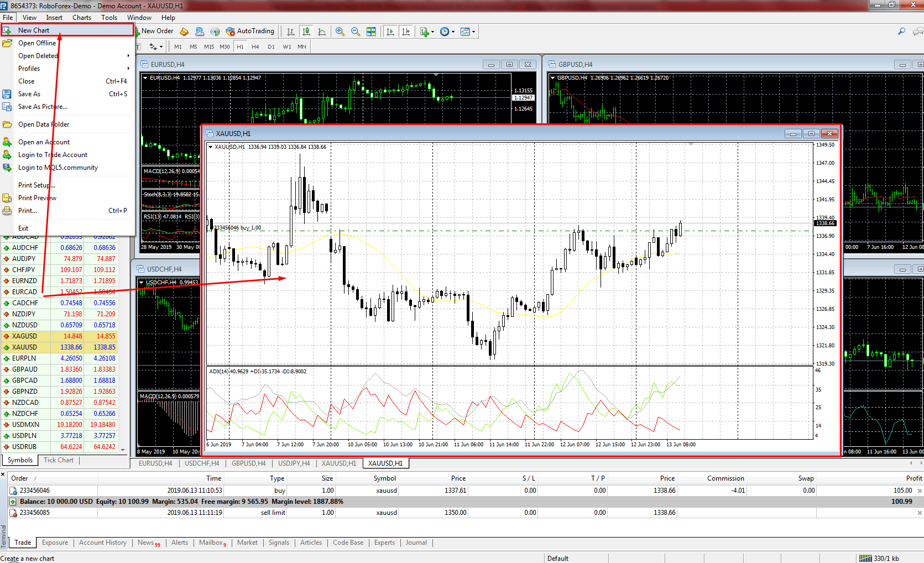This screenshot has width=924, height=563.
Task: Switch chart to bar chart display
Action: click(x=291, y=32)
